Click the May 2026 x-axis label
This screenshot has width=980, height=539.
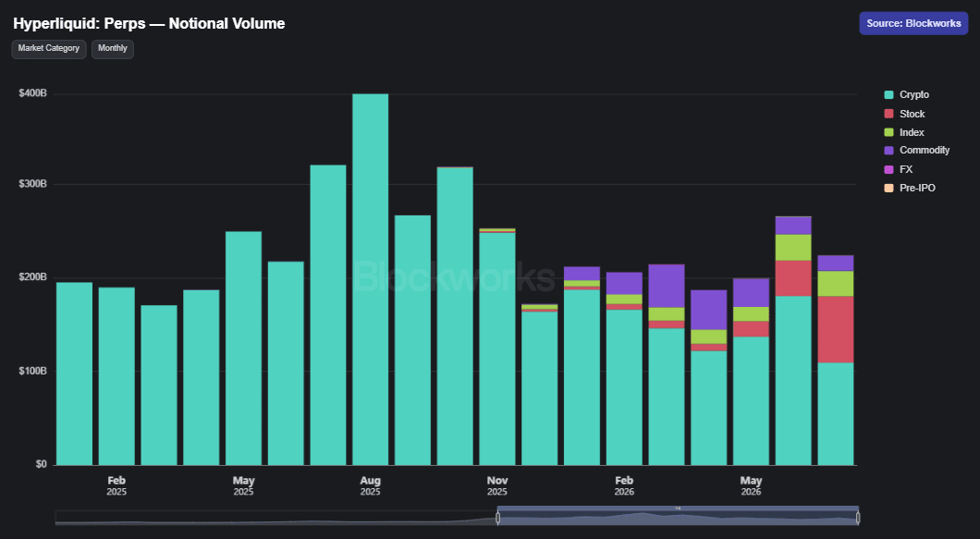[x=751, y=485]
